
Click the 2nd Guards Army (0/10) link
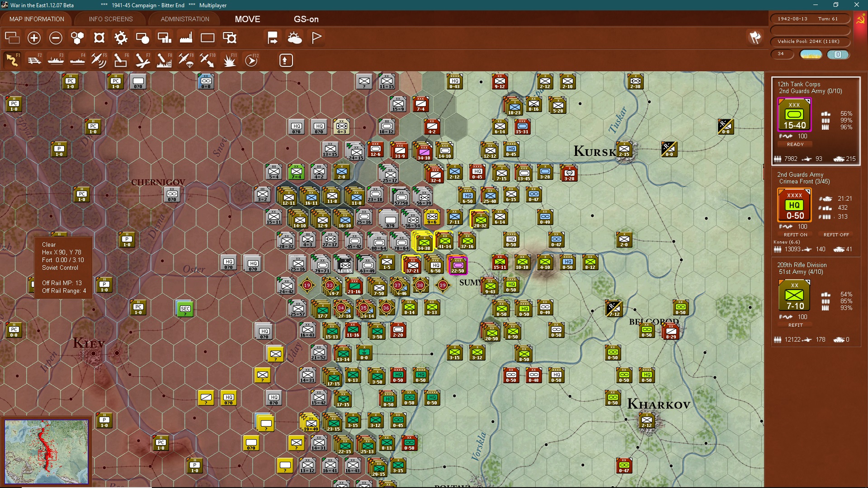(x=810, y=91)
